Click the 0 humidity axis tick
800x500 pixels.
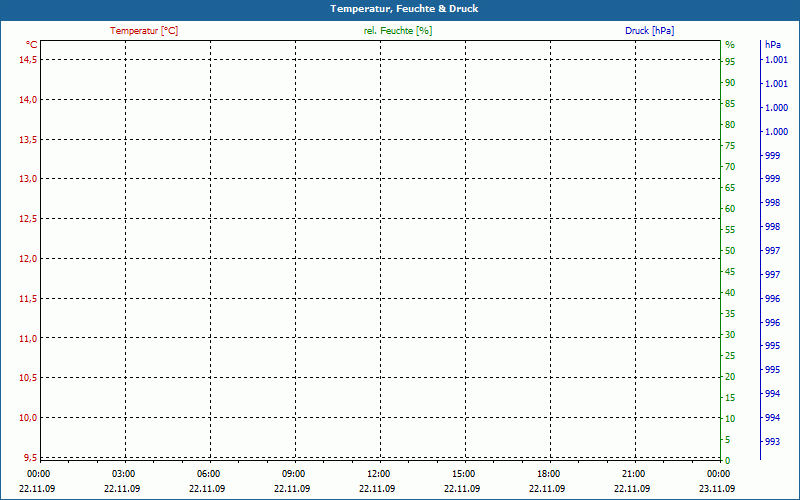coord(728,461)
